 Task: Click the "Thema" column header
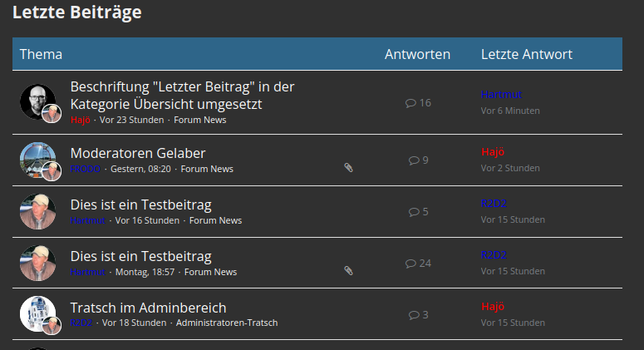[41, 54]
